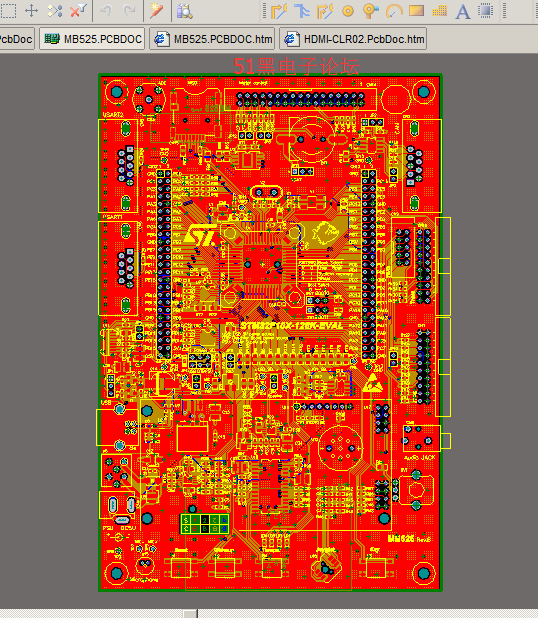
Task: Select the Place Component chip icon
Action: click(x=486, y=11)
